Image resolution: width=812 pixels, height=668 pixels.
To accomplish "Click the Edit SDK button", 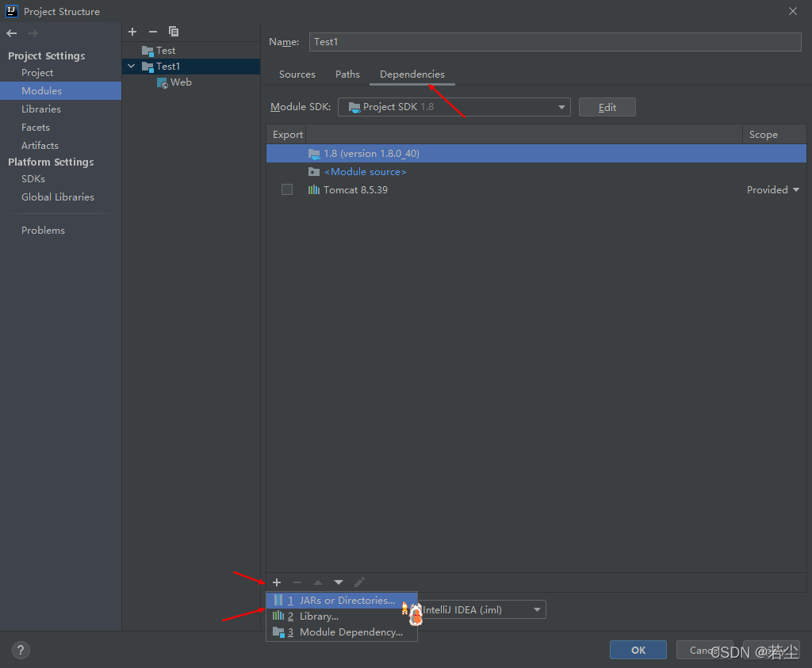I will coord(607,107).
